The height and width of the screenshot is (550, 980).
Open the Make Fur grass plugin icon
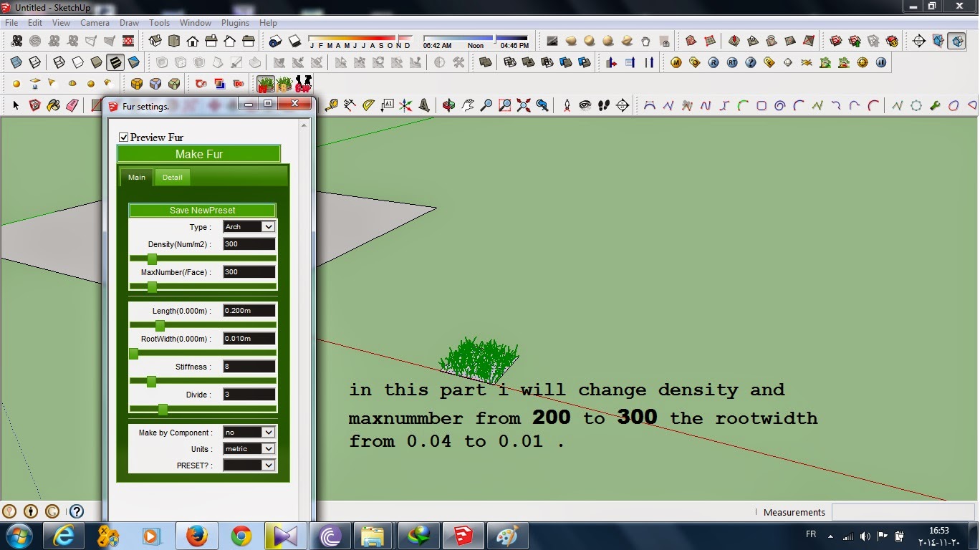pos(266,85)
